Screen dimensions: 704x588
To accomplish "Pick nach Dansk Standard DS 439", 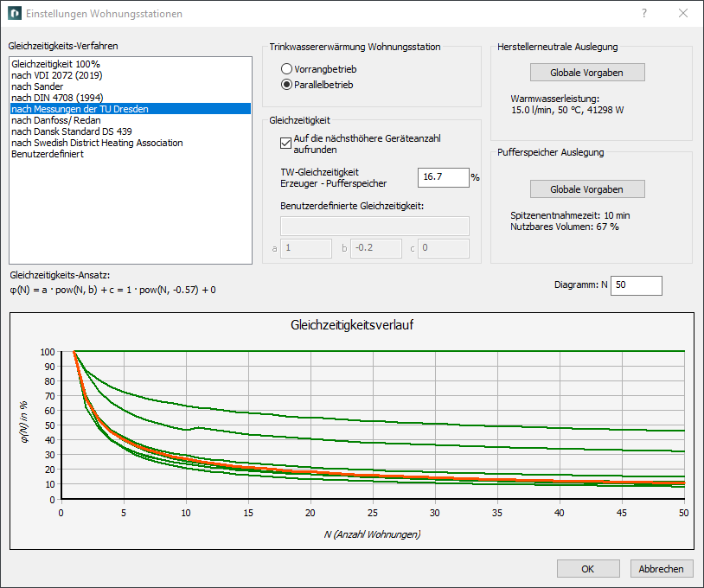I will pos(131,131).
